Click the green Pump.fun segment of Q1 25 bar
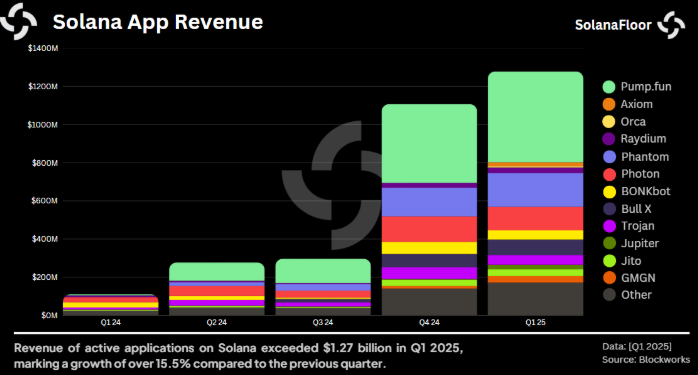 coord(536,117)
